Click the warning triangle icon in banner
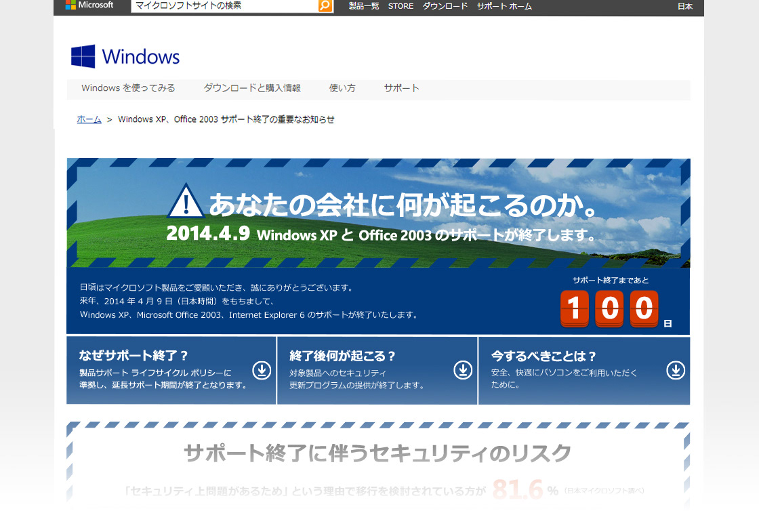 click(x=186, y=201)
